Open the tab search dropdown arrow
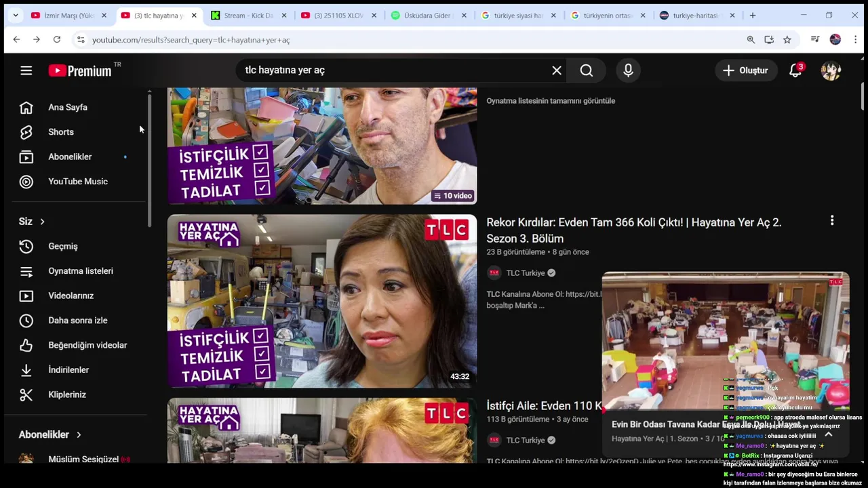Image resolution: width=868 pixels, height=488 pixels. point(15,16)
